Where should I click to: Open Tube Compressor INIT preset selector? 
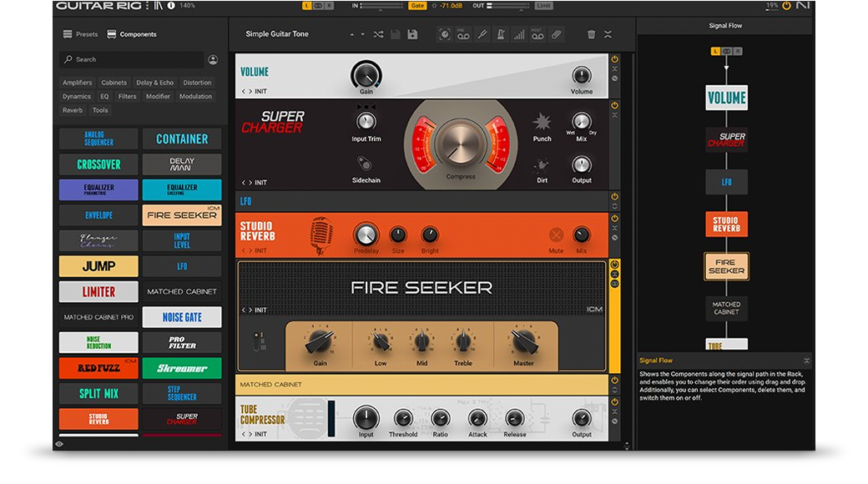[x=260, y=434]
